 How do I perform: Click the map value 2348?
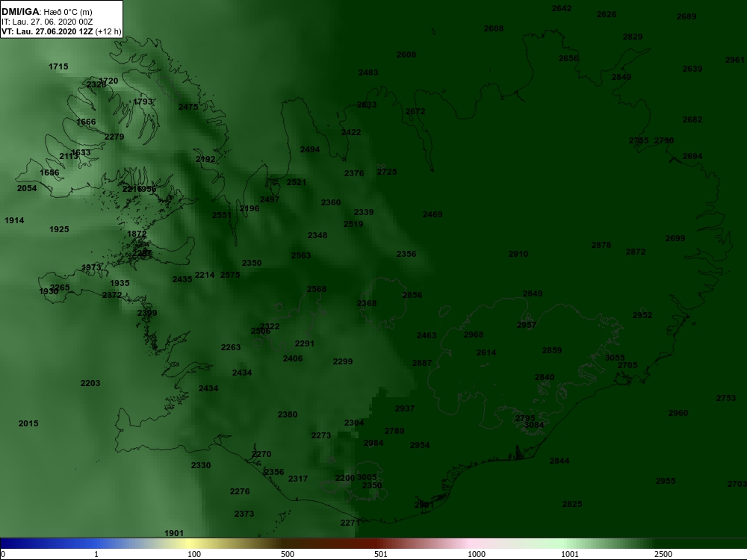[x=317, y=236]
